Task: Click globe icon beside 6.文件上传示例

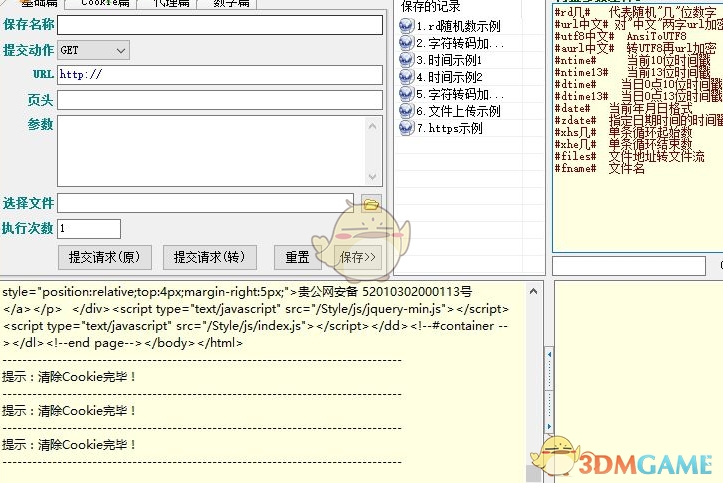Action: 406,111
